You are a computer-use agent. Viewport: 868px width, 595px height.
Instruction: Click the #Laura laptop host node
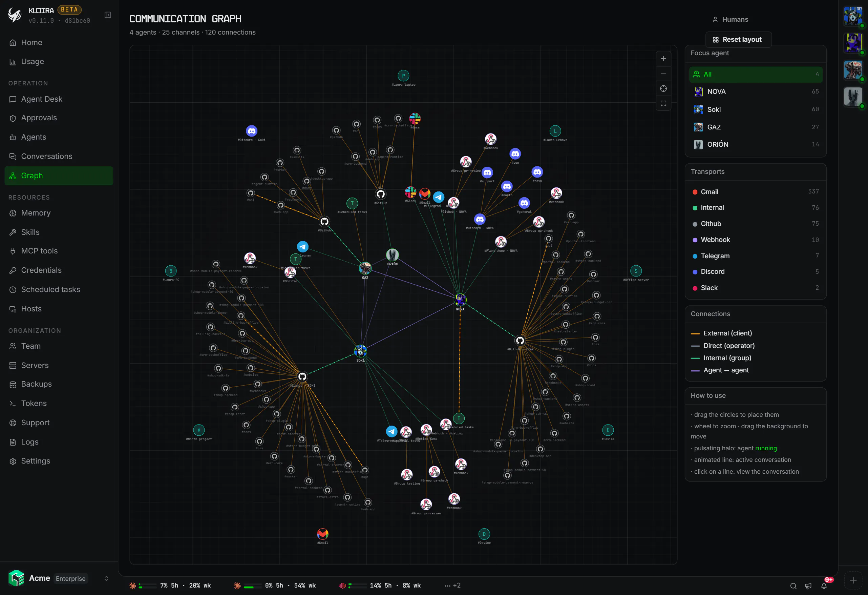click(x=403, y=76)
